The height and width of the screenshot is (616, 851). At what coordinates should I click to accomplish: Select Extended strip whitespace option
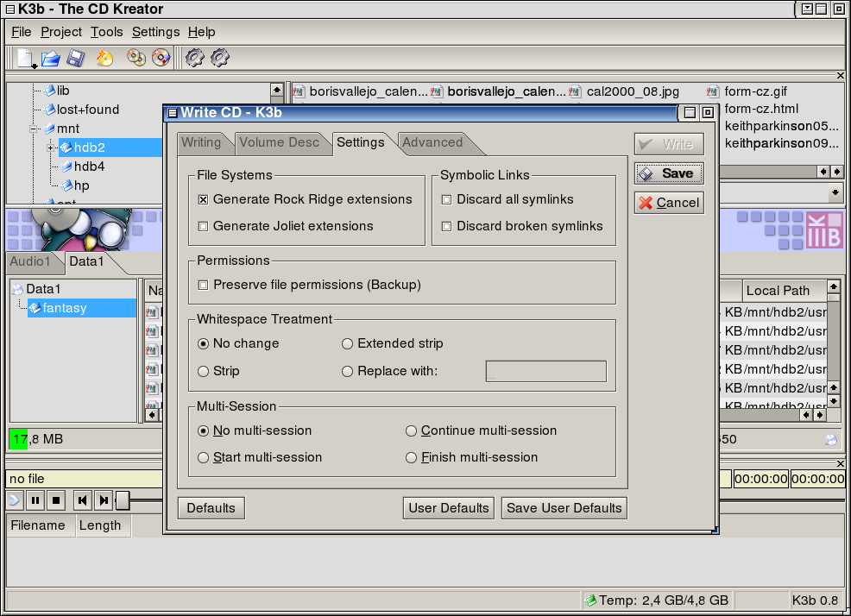pyautogui.click(x=347, y=343)
